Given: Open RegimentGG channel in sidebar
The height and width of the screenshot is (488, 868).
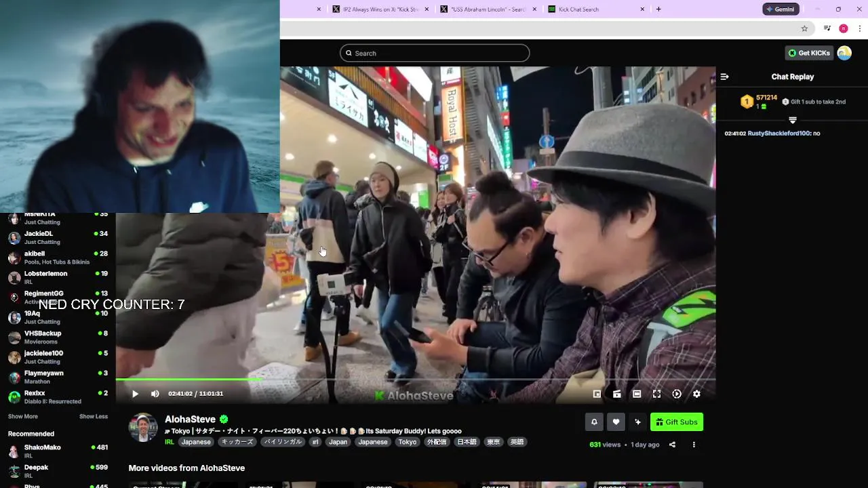Looking at the screenshot, I should pyautogui.click(x=58, y=298).
